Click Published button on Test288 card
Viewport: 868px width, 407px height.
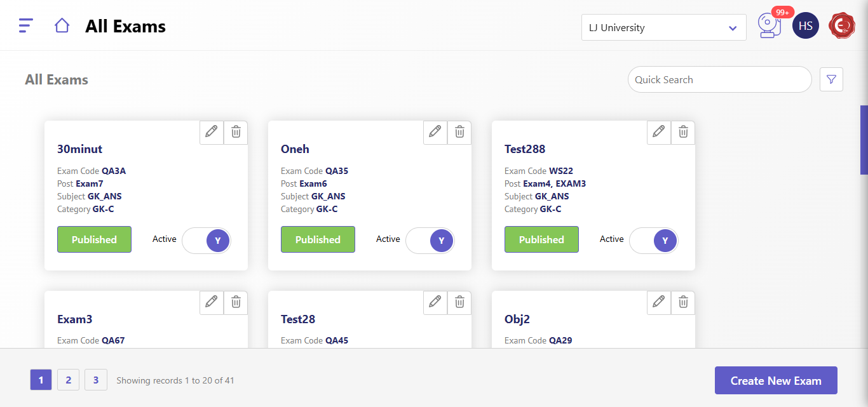541,240
